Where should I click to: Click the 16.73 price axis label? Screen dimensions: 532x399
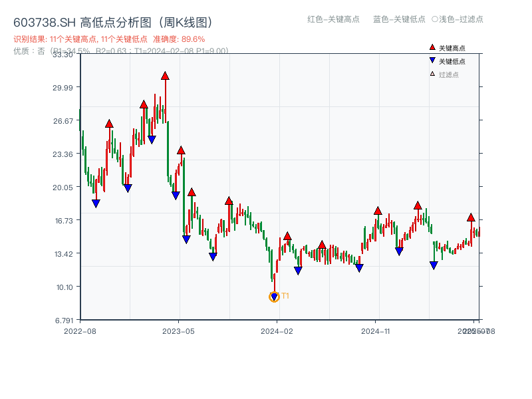coord(64,221)
